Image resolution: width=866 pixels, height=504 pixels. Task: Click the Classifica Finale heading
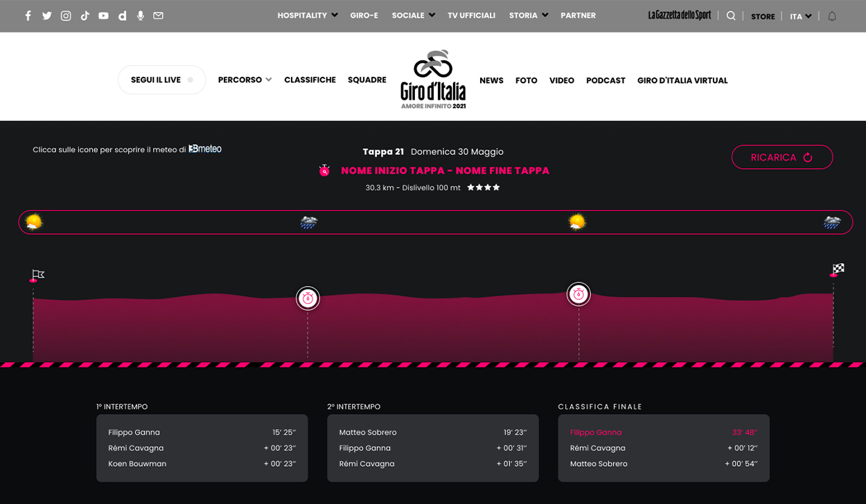point(600,407)
